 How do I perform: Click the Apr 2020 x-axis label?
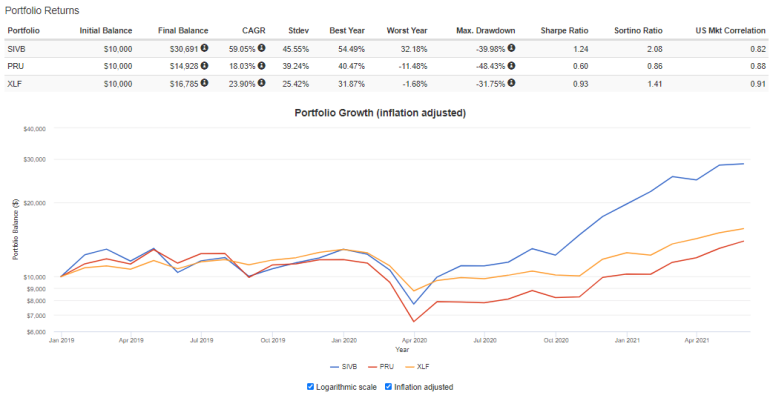tap(414, 340)
